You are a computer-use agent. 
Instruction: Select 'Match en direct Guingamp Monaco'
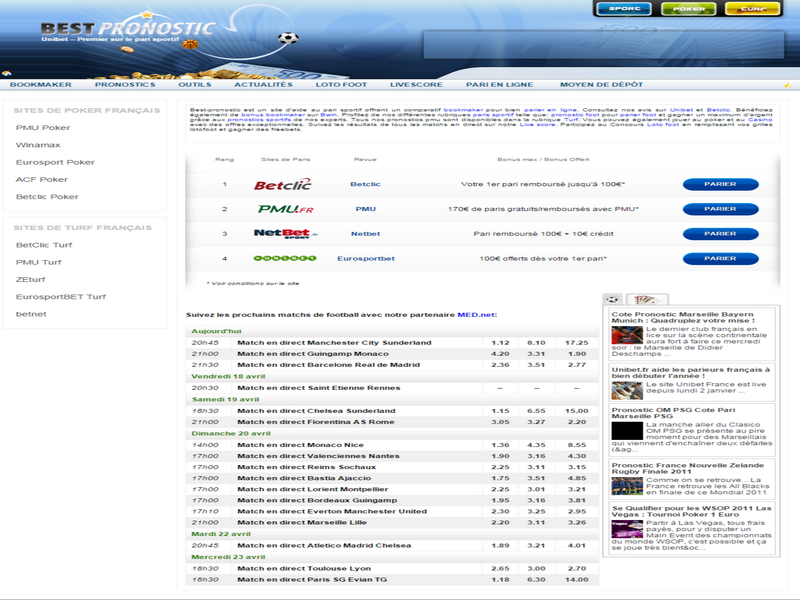click(x=313, y=354)
